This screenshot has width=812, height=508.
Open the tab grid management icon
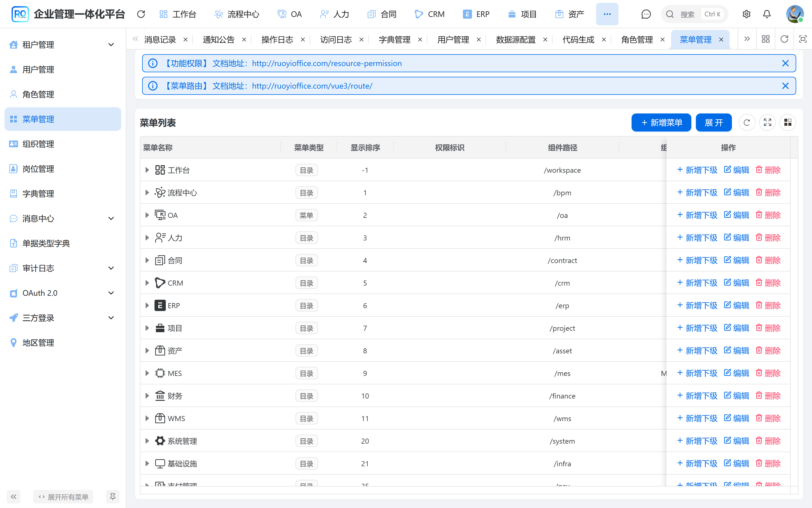coord(766,39)
